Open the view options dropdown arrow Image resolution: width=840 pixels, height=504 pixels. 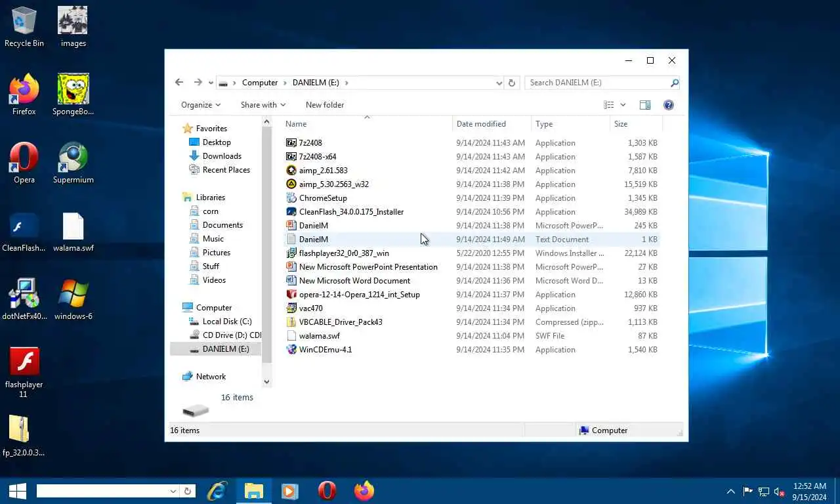coord(623,105)
